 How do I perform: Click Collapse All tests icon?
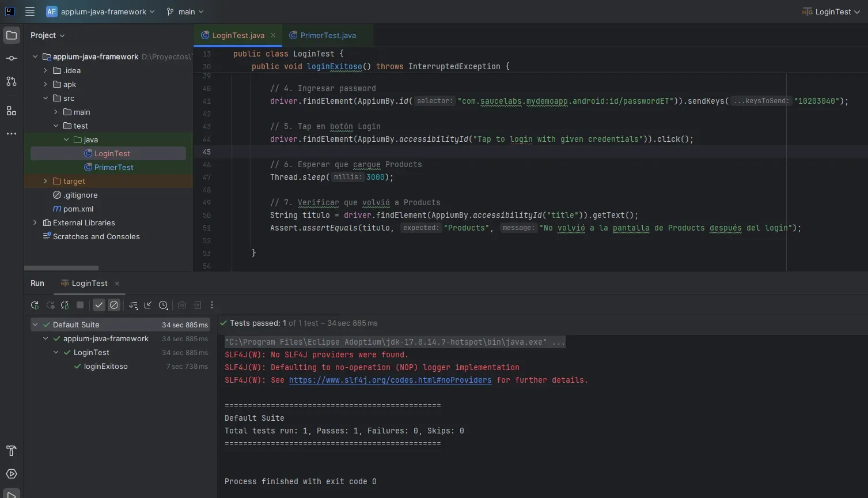coord(148,305)
